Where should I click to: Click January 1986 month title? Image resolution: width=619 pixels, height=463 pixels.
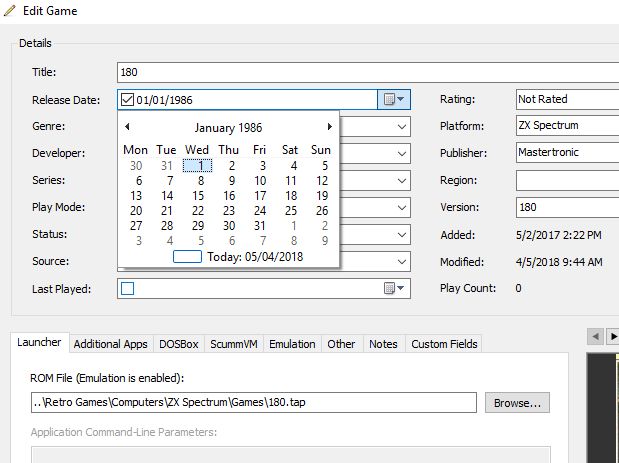point(228,127)
